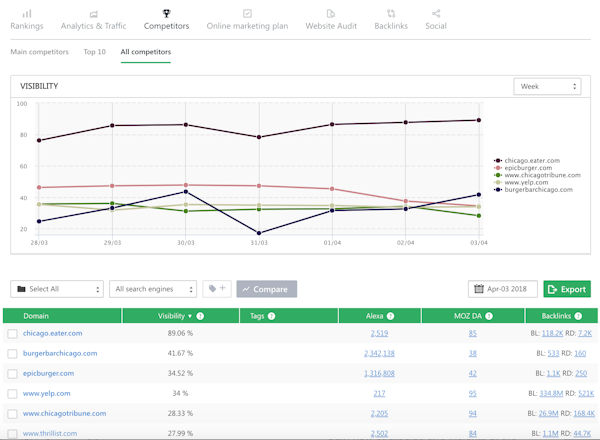Click the help icon next to Visibility column
The image size is (600, 440).
(201, 316)
